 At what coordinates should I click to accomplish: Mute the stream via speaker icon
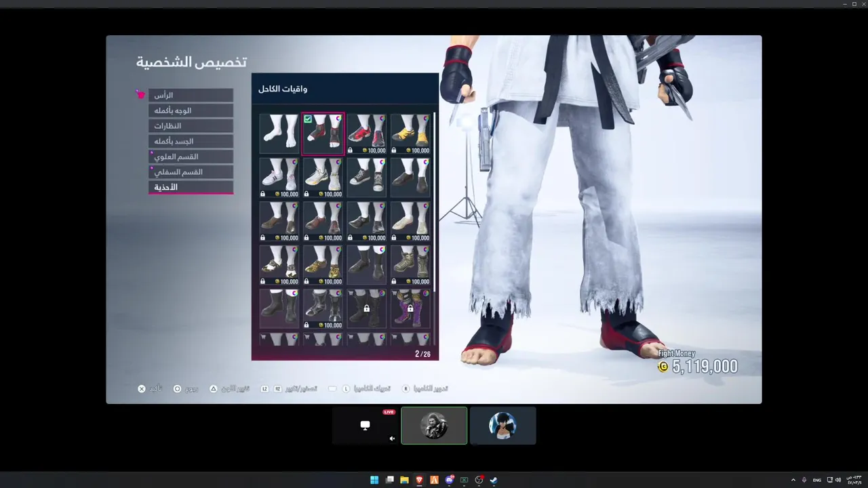[x=392, y=439]
